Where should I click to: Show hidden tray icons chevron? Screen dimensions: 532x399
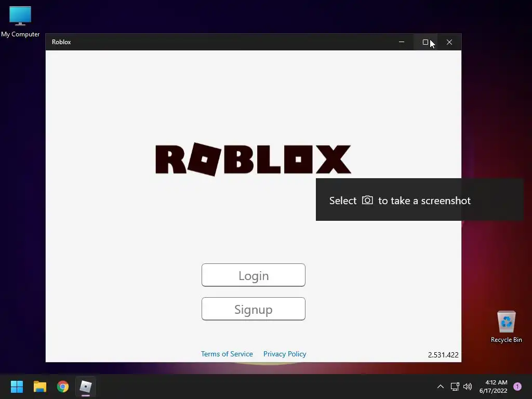(x=441, y=387)
